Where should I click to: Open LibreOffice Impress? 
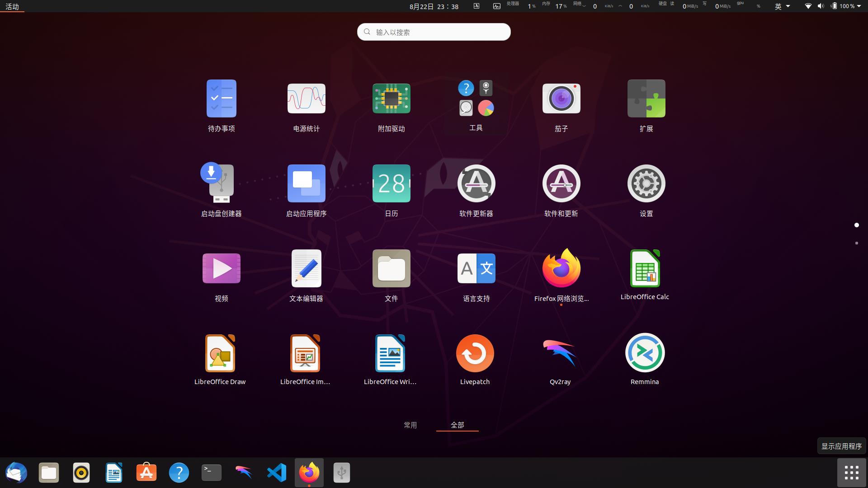pyautogui.click(x=305, y=359)
